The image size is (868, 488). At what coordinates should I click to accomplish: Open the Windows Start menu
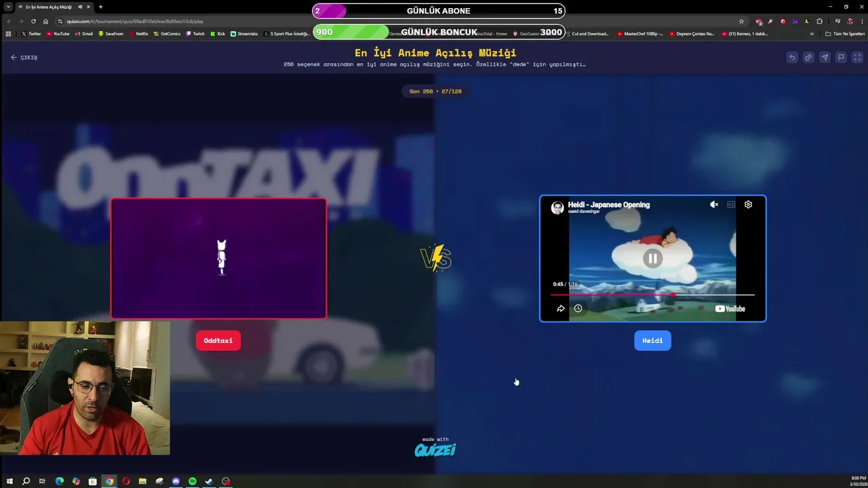pos(9,481)
